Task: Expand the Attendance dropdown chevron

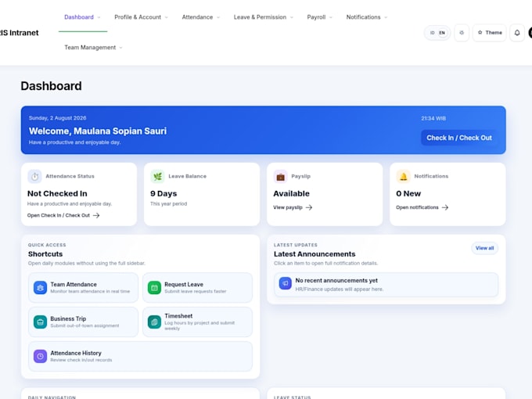Action: point(218,17)
